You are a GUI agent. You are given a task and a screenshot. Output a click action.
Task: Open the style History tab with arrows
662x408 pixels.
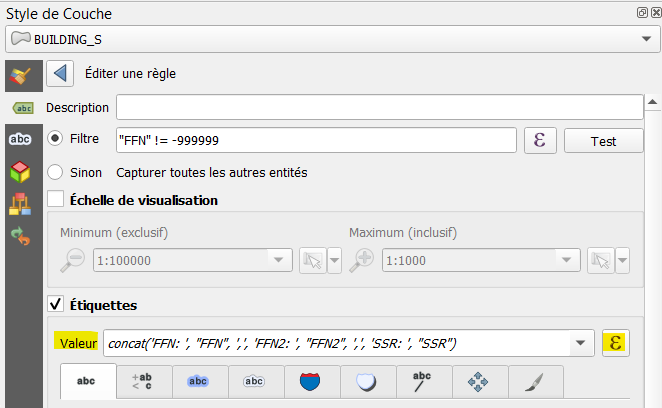click(20, 236)
